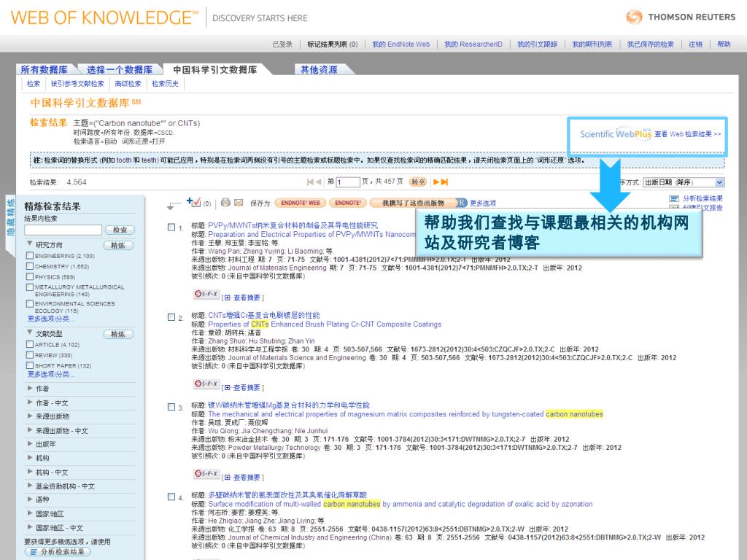The width and height of the screenshot is (747, 560).
Task: Switch to the 选择一个数据库 tab
Action: [x=120, y=69]
